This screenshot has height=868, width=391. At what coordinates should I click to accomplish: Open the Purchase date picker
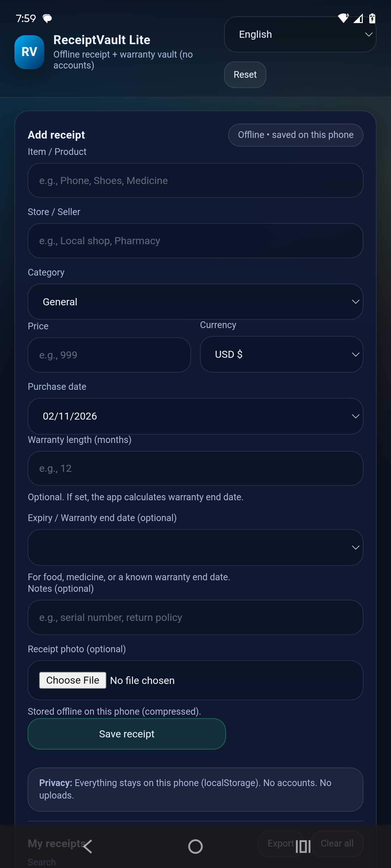pyautogui.click(x=195, y=416)
